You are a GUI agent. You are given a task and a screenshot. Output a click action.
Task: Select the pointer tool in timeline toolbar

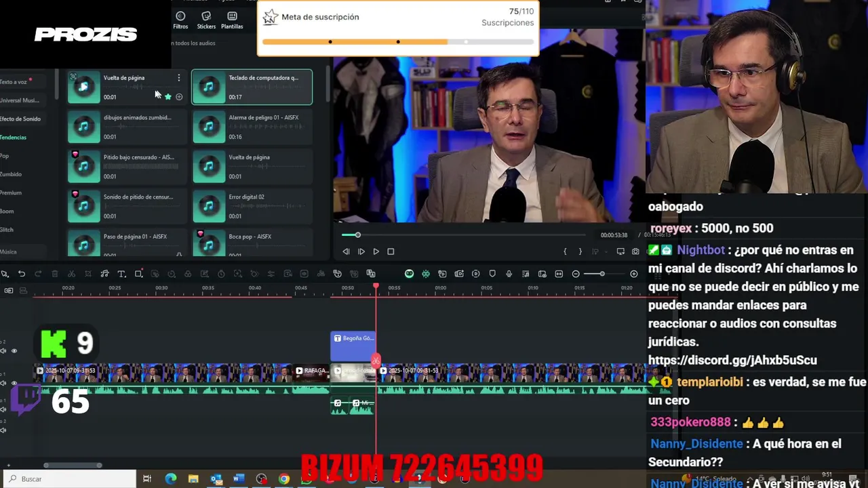coord(5,274)
